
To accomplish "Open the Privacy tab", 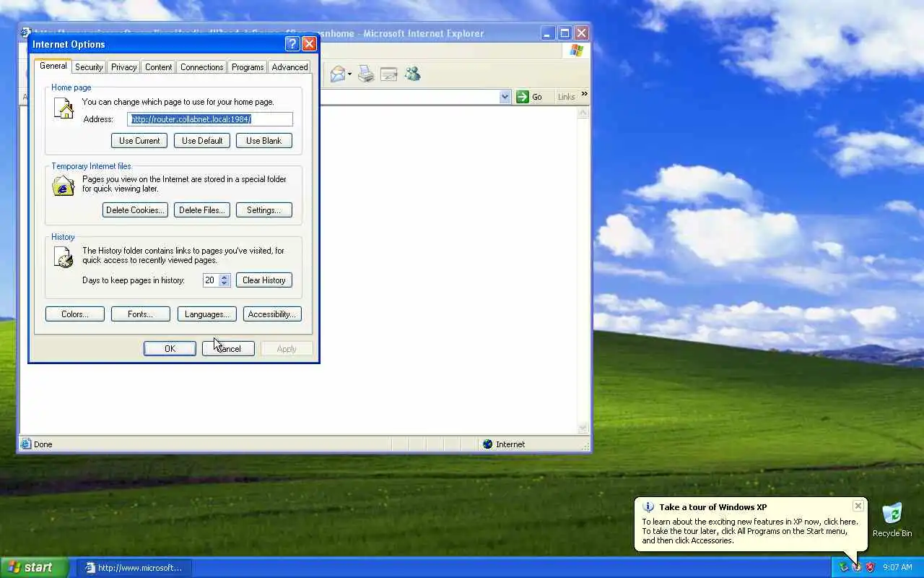I will [123, 67].
